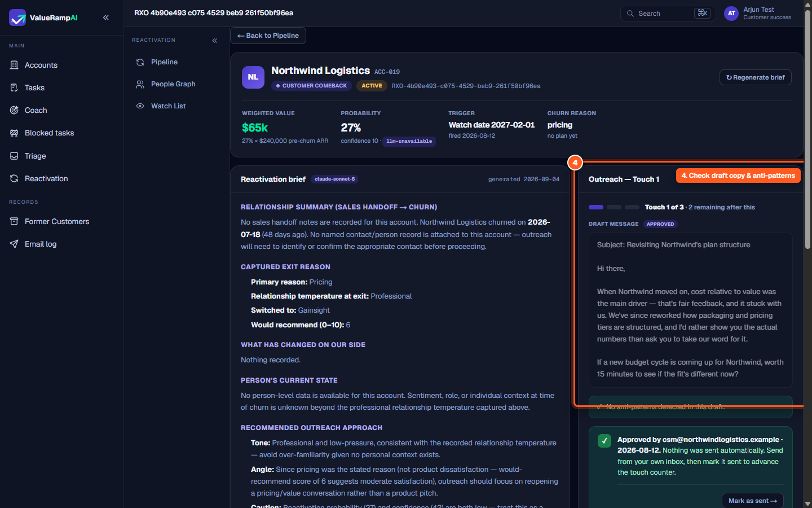The width and height of the screenshot is (812, 508).
Task: Click 'Switched to: Gainsight' line
Action: point(290,310)
